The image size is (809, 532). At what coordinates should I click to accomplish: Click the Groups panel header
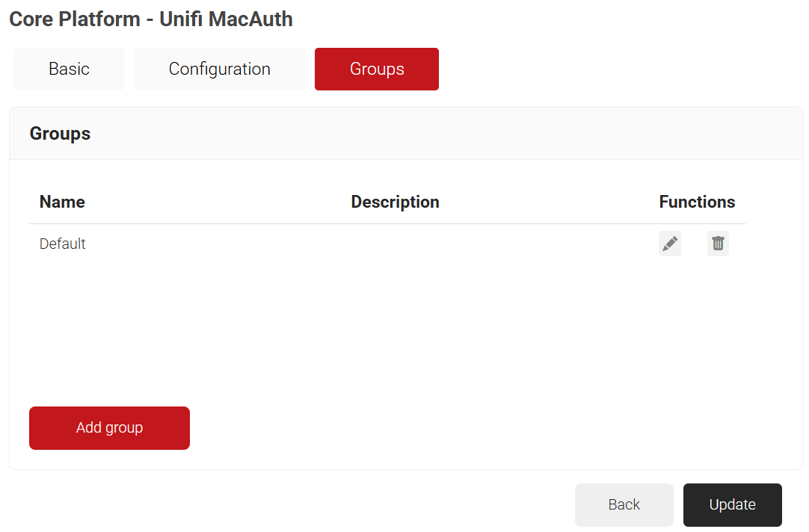click(x=60, y=133)
